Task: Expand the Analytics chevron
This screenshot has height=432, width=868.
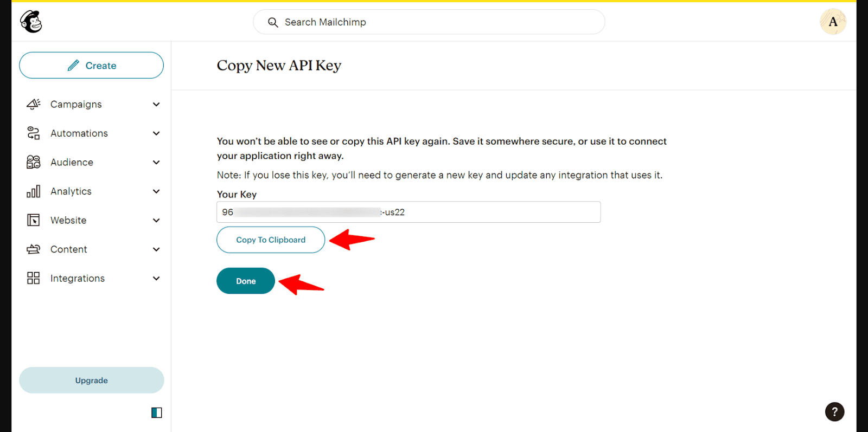Action: [x=156, y=191]
